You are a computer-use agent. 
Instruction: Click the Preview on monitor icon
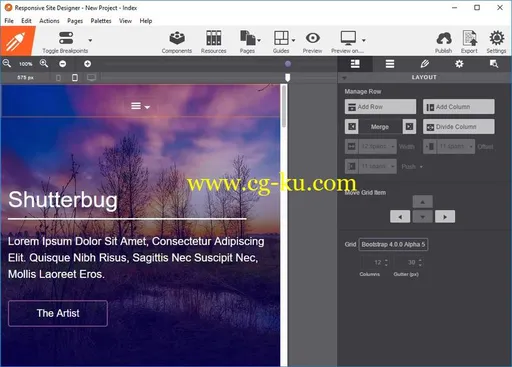click(x=348, y=38)
